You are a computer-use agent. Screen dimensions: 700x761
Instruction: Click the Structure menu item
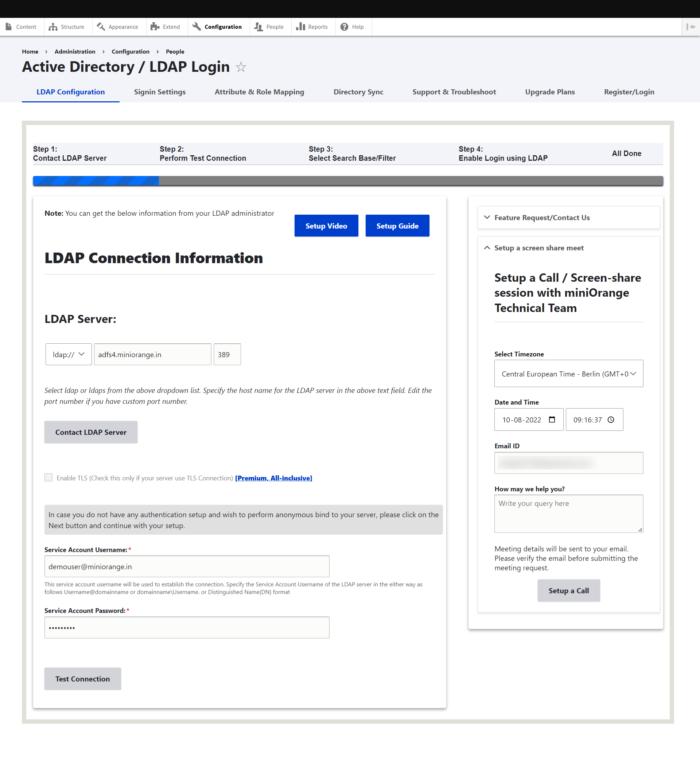coord(71,27)
